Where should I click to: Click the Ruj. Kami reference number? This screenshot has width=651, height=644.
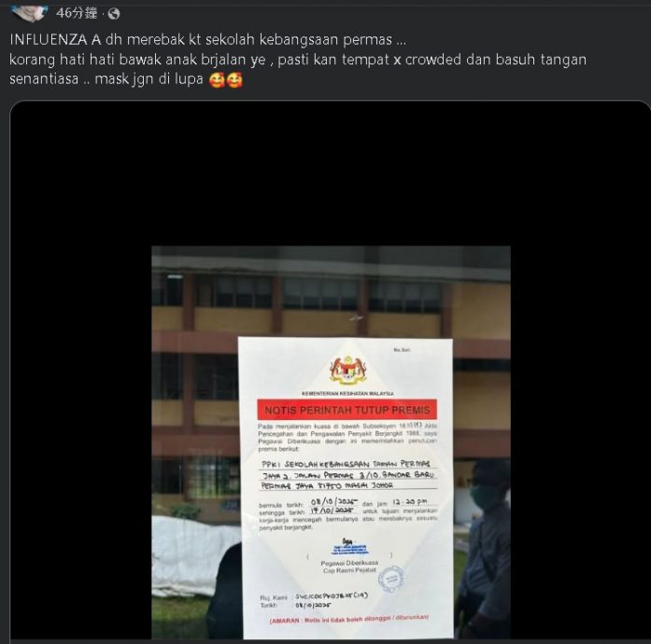pos(332,595)
